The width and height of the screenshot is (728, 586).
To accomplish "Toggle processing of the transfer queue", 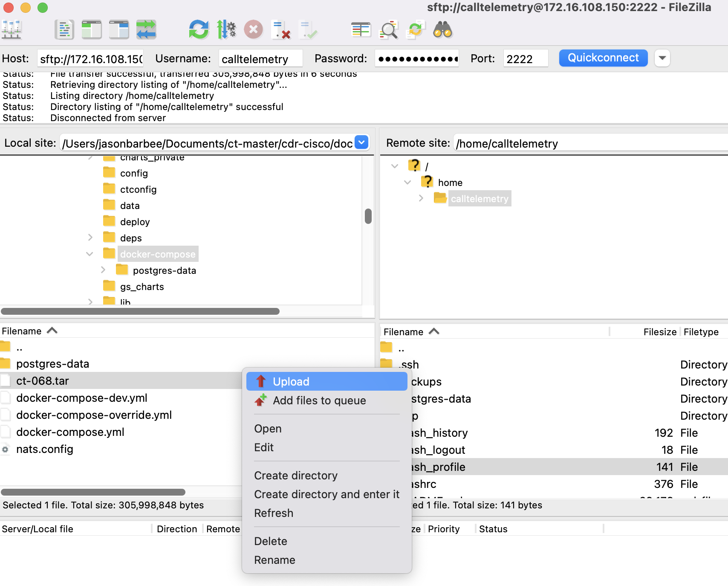I will click(226, 30).
